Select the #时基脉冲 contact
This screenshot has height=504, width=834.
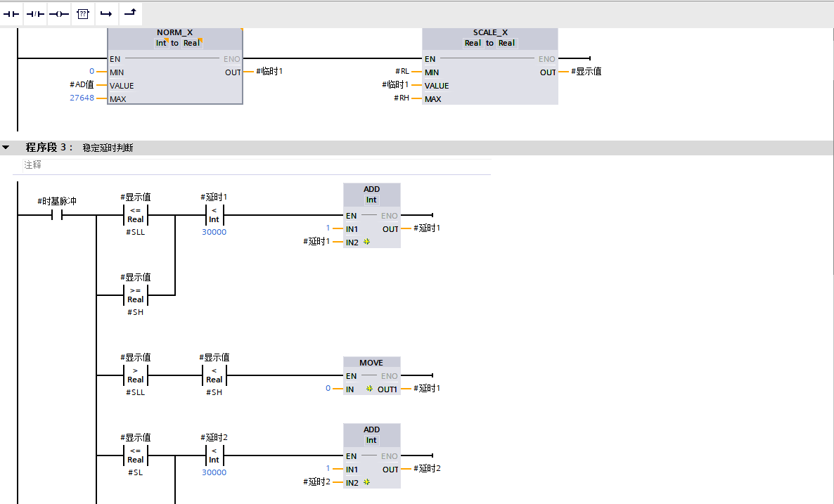[57, 216]
